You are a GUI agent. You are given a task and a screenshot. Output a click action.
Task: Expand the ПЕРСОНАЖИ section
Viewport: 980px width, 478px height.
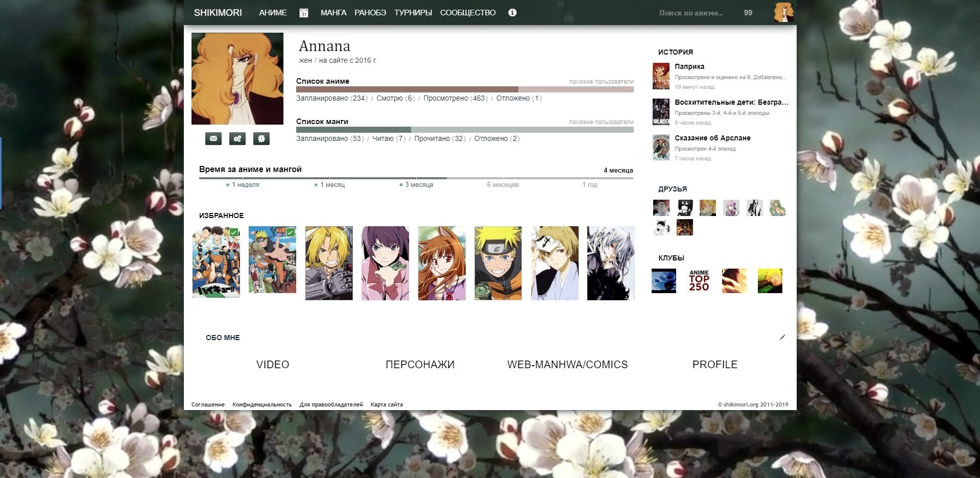click(x=420, y=365)
